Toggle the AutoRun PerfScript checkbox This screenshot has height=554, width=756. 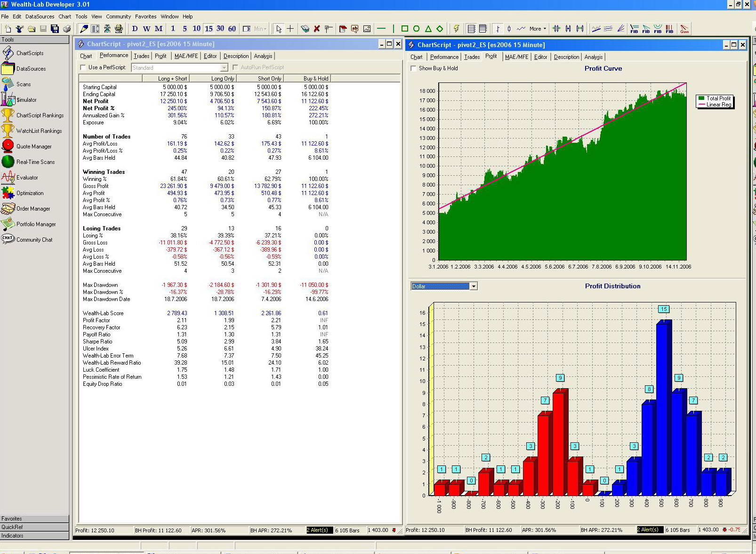point(235,67)
